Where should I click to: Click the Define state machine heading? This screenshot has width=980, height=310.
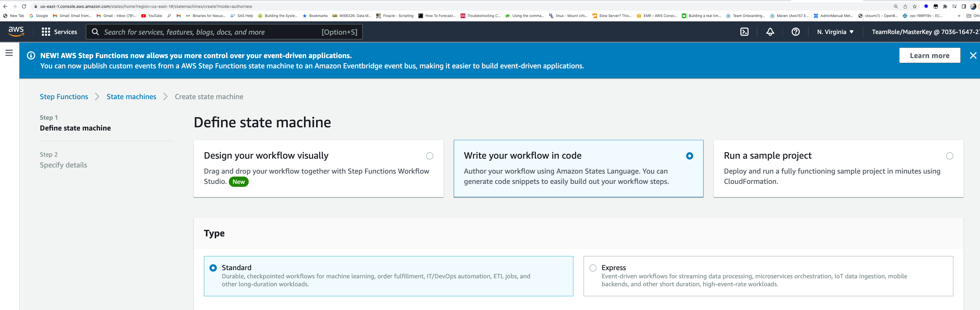tap(262, 122)
